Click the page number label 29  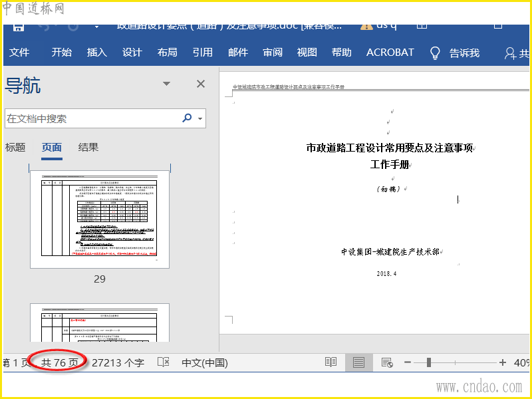(100, 279)
